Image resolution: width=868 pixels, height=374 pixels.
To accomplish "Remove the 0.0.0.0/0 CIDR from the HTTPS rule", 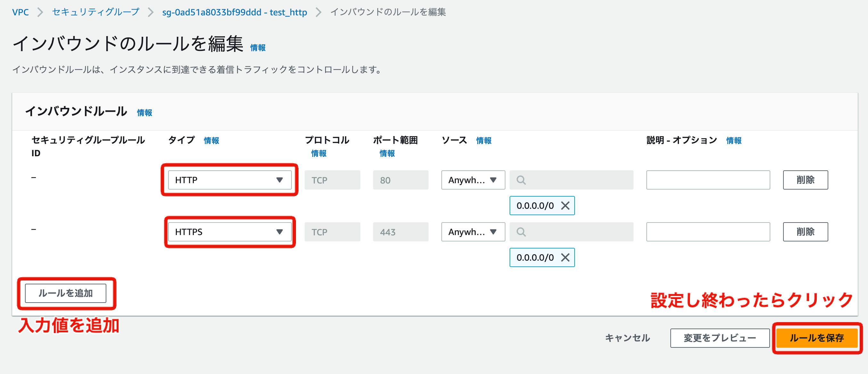I will (x=565, y=257).
